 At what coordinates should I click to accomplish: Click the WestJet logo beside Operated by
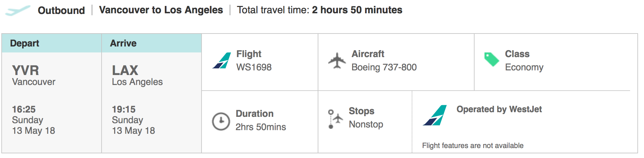[435, 115]
